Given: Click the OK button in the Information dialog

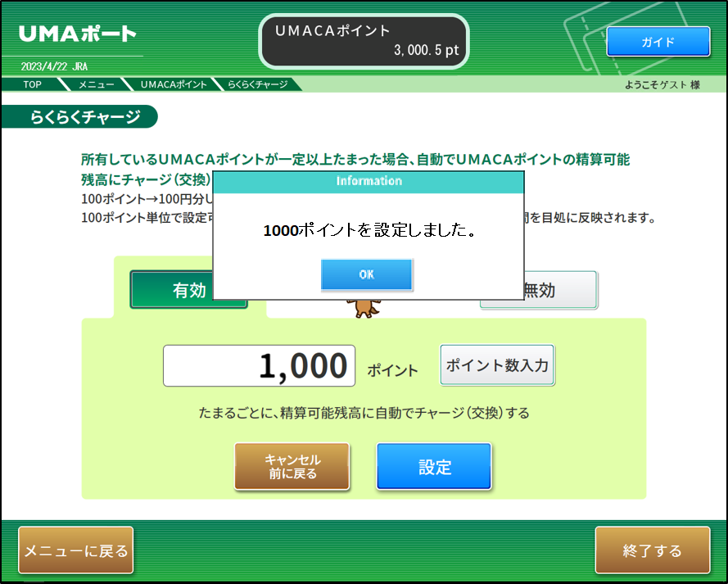Looking at the screenshot, I should point(367,275).
